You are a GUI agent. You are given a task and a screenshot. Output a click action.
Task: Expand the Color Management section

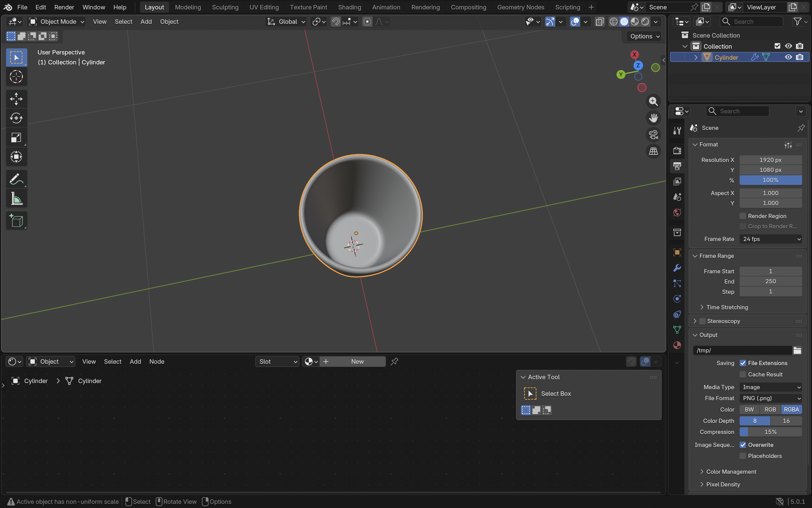(731, 472)
